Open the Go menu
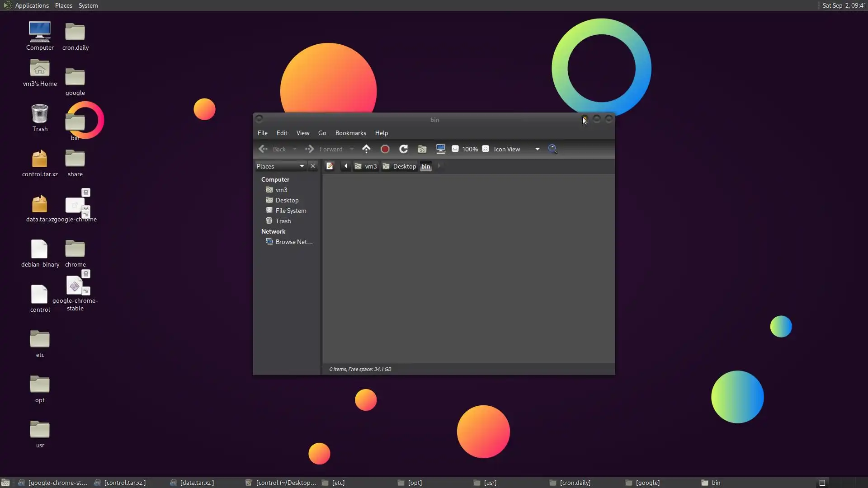The width and height of the screenshot is (868, 488). (x=322, y=133)
